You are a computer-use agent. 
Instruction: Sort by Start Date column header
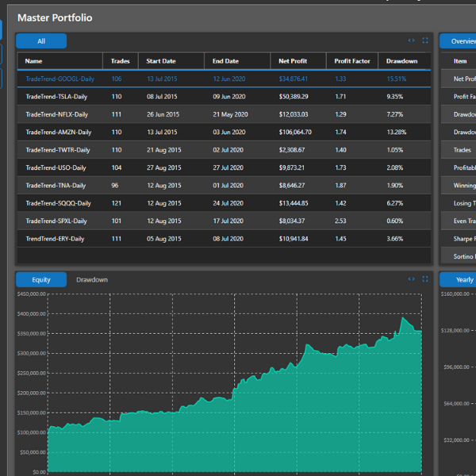(171, 61)
